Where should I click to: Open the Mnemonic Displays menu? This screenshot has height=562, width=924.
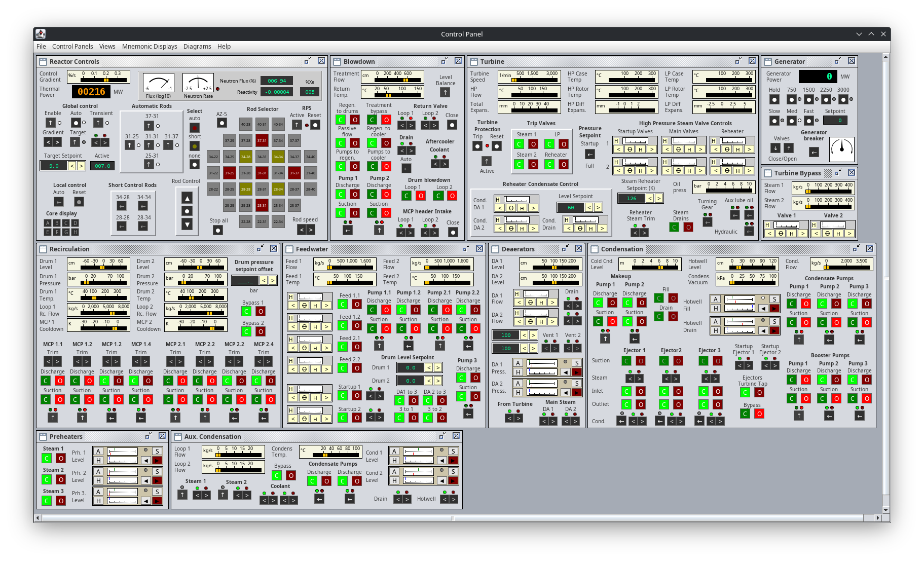tap(150, 46)
